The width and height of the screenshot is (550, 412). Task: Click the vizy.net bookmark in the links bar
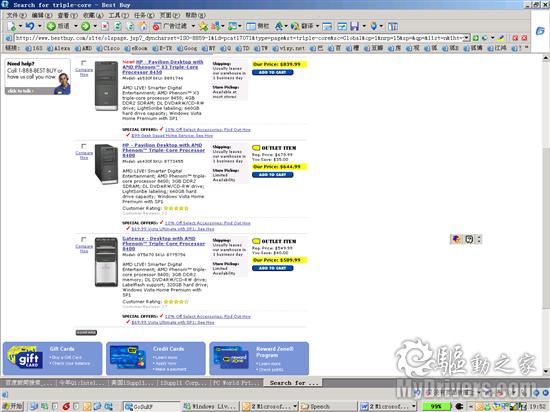[x=289, y=48]
